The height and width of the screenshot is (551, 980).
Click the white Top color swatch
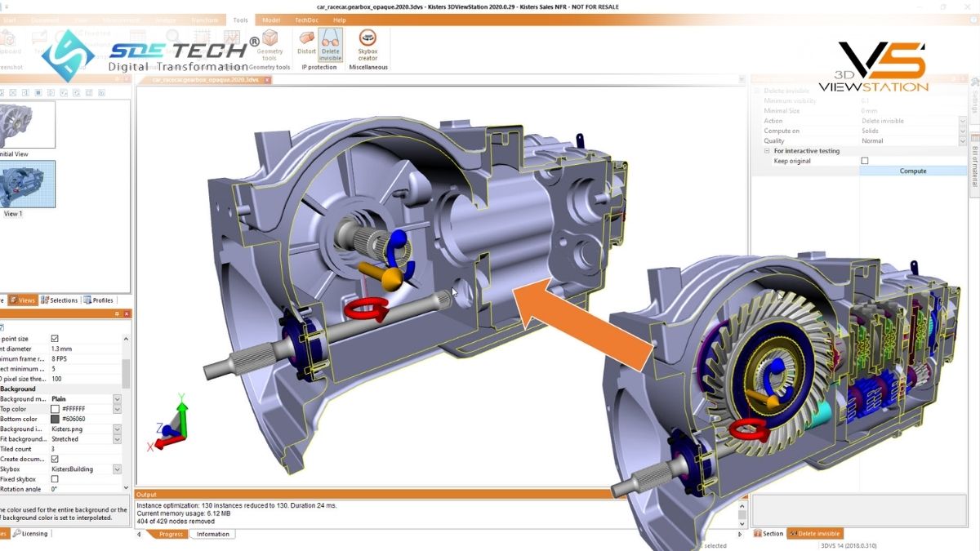55,409
